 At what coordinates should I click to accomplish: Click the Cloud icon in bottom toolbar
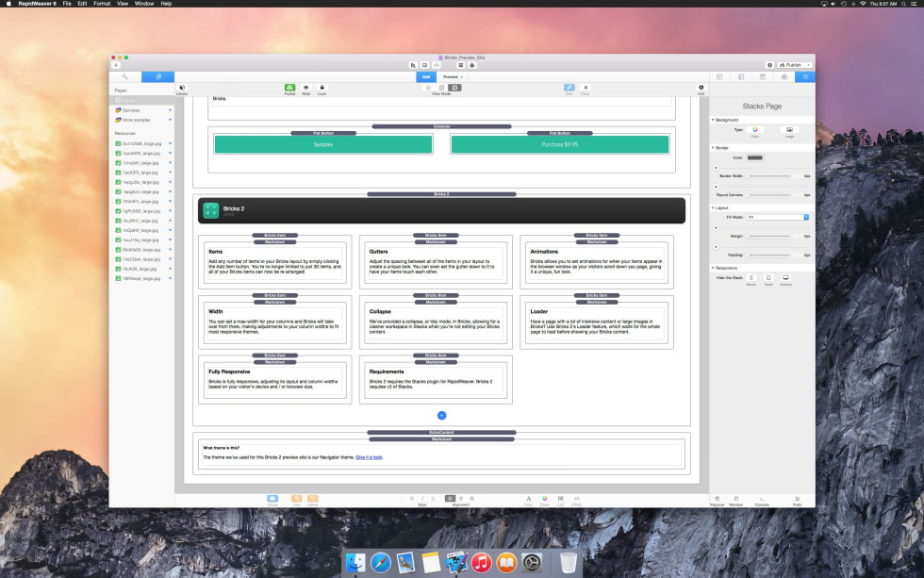click(x=272, y=499)
